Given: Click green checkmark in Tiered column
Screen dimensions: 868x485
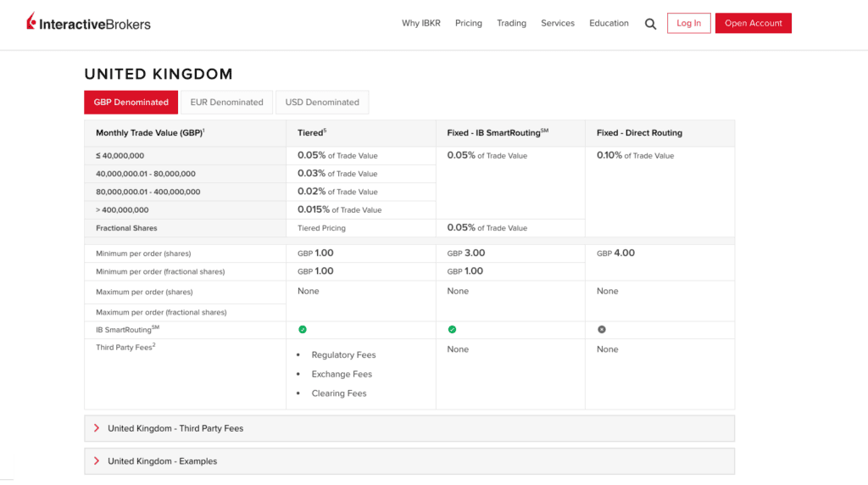Looking at the screenshot, I should (303, 330).
